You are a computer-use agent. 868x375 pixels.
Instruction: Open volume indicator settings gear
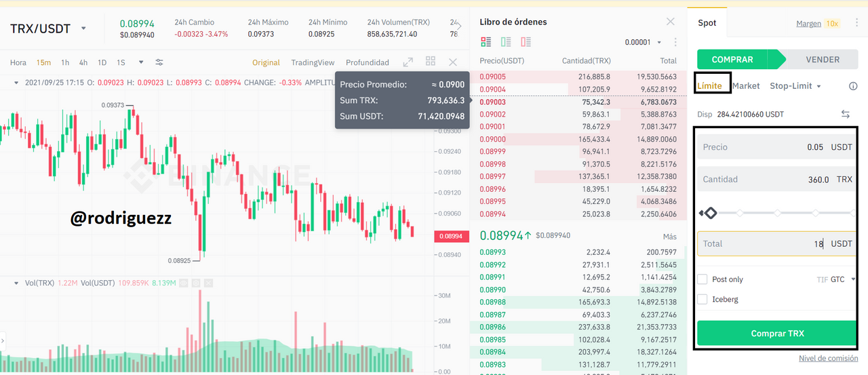coord(196,283)
